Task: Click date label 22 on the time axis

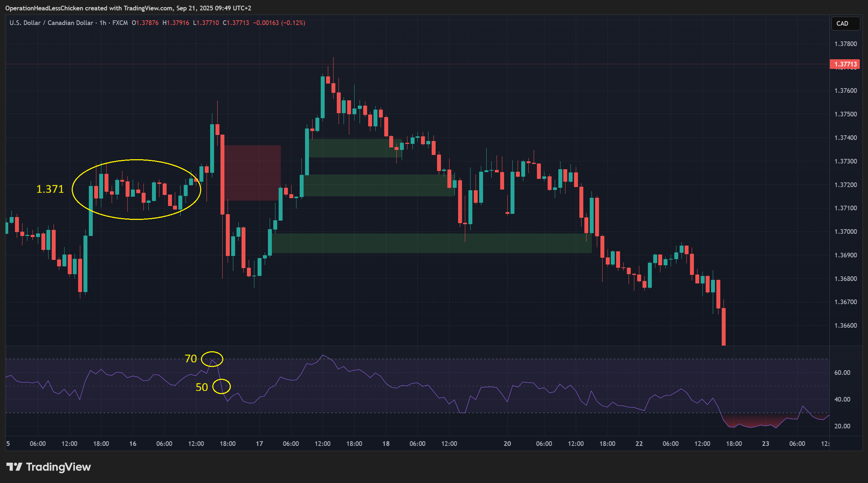Action: click(639, 443)
